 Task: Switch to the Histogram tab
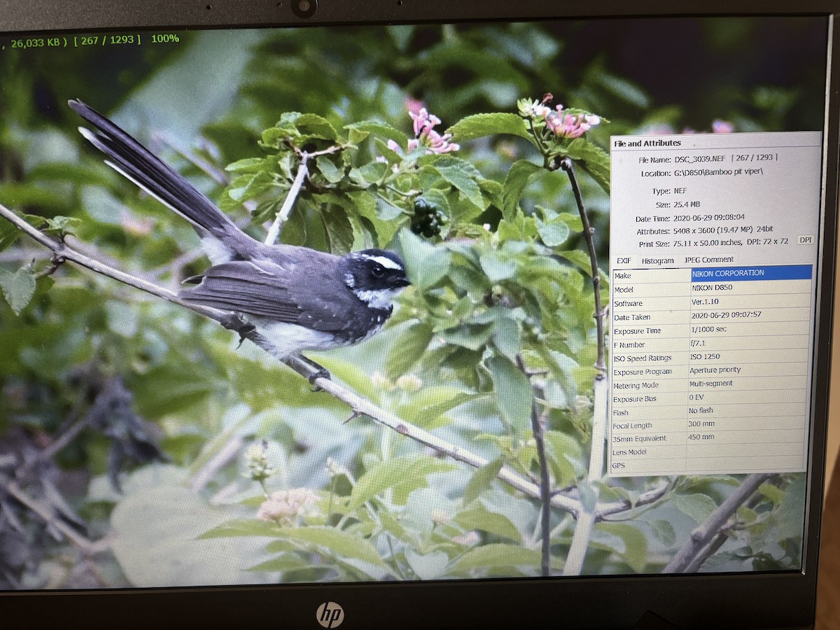pos(657,260)
